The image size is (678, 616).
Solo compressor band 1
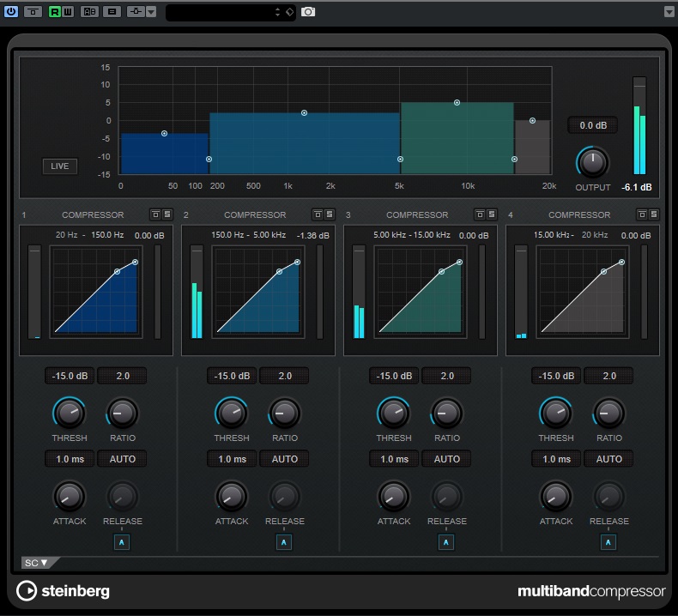pos(167,214)
